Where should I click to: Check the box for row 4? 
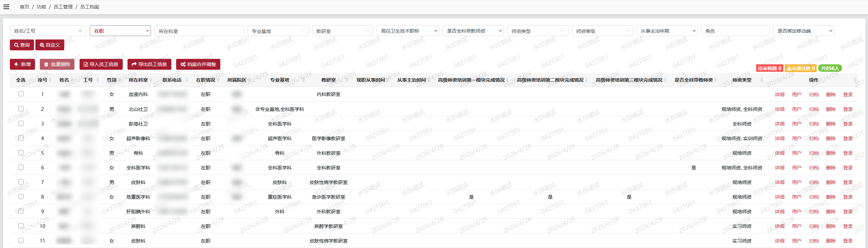(21, 138)
